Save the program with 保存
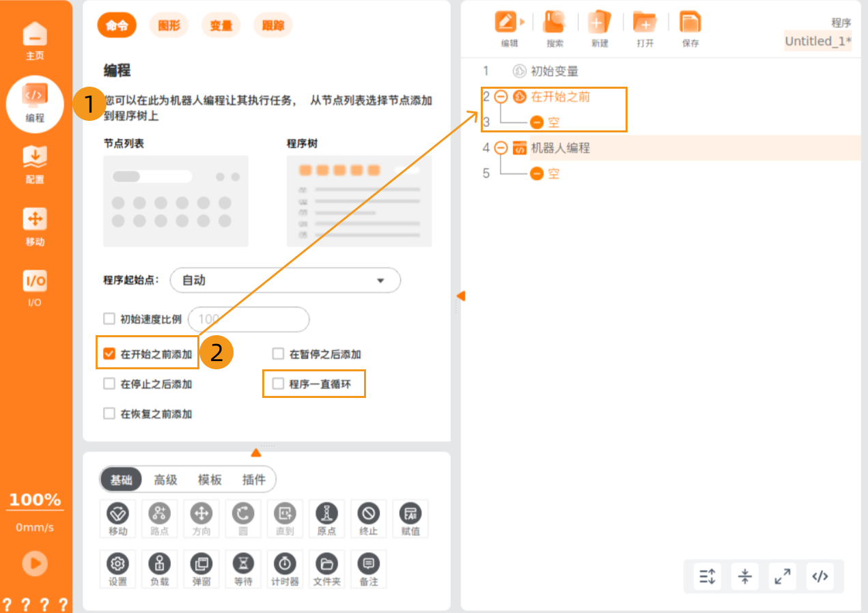Screen dimensions: 868x613 (690, 29)
